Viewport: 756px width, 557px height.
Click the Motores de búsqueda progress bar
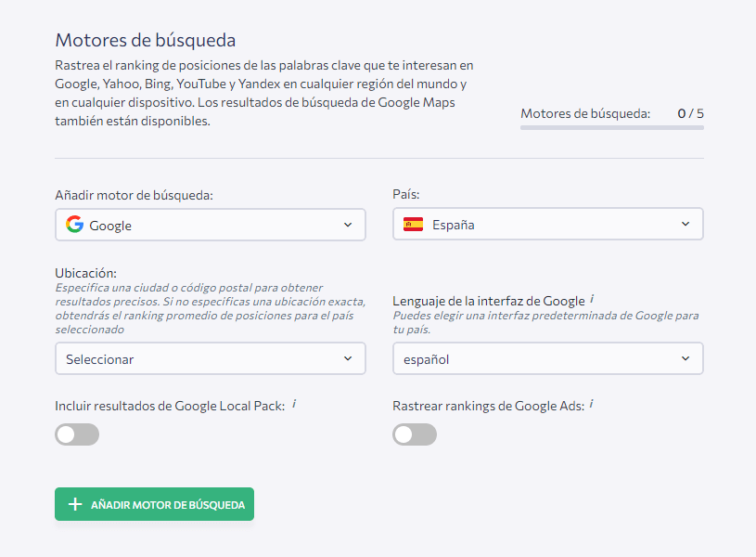tap(611, 127)
